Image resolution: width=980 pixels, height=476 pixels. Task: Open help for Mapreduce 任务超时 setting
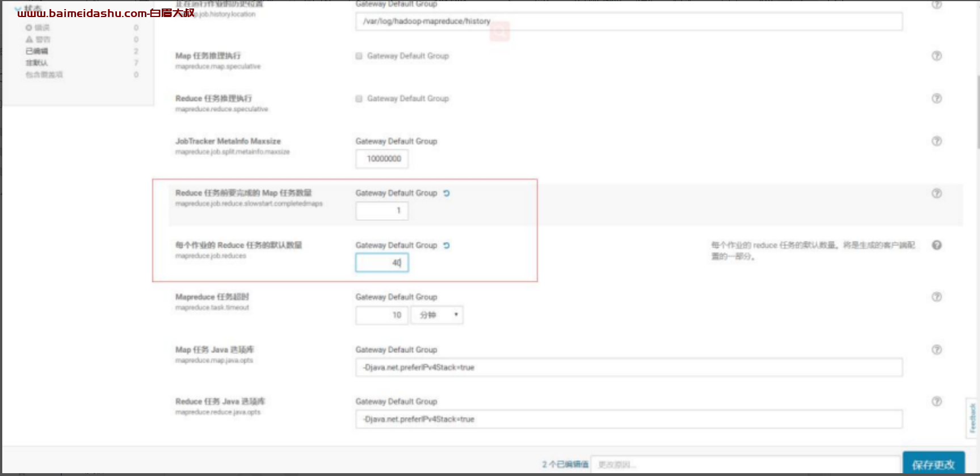(936, 297)
